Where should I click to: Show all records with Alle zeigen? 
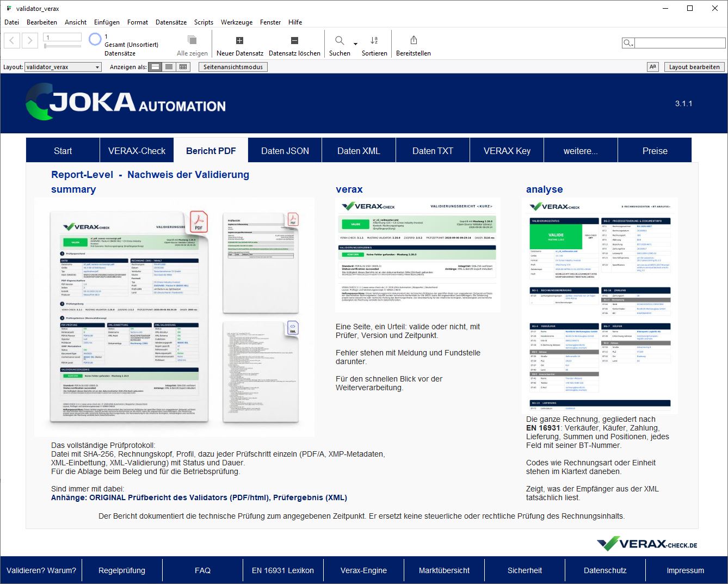(192, 46)
